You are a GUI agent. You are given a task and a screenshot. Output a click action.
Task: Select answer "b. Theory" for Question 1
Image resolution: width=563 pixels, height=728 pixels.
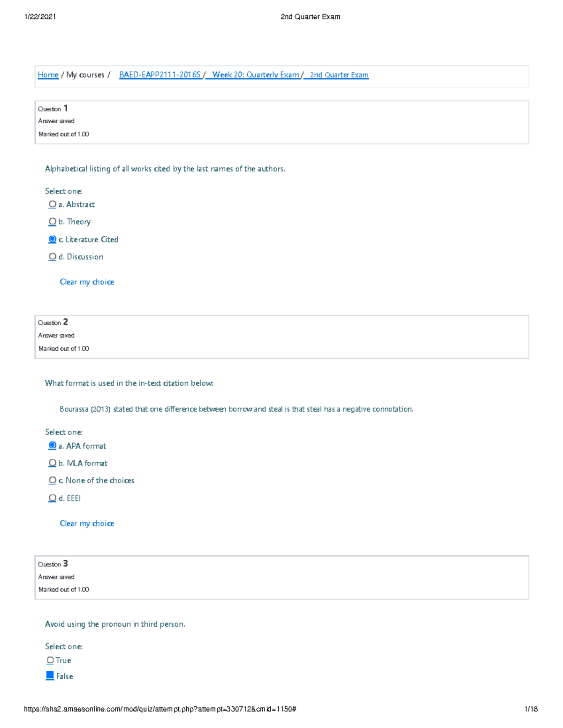tap(52, 221)
